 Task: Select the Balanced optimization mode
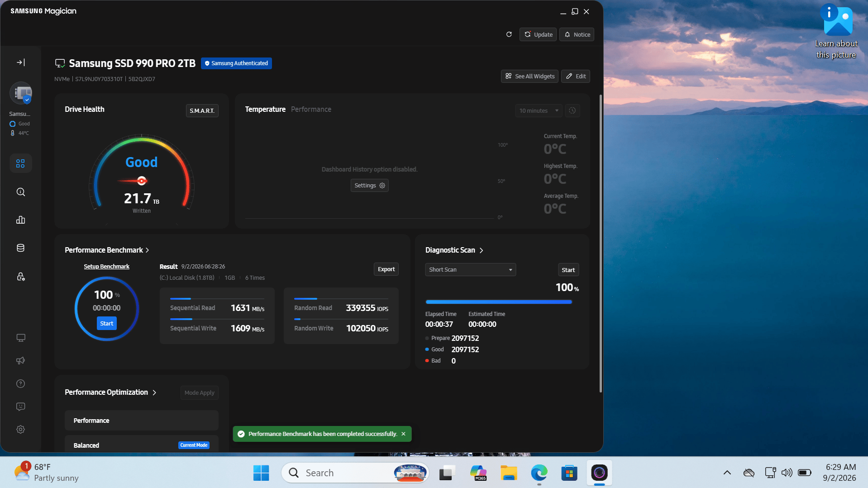[x=142, y=445]
